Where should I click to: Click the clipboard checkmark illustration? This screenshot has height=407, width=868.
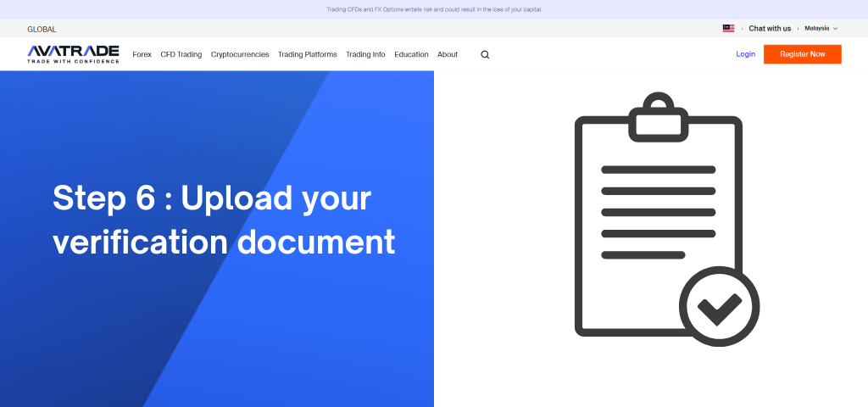point(667,220)
